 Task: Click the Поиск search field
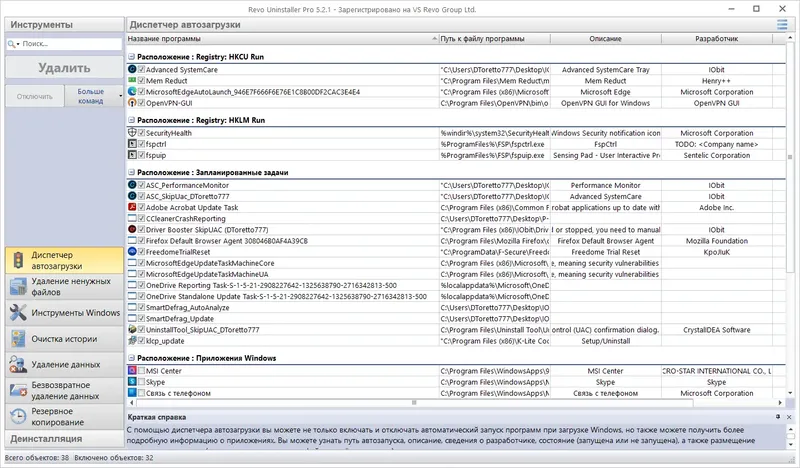pos(71,44)
